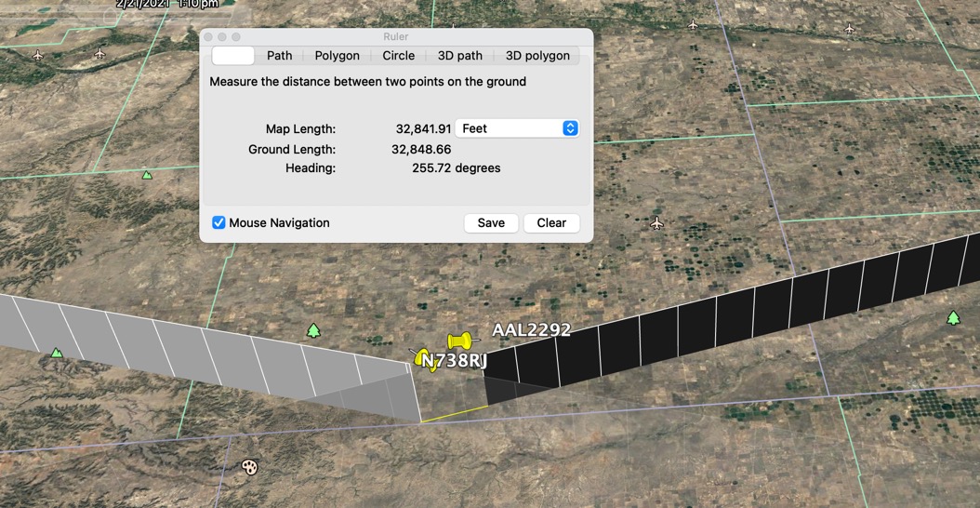Open the Feet units dropdown
980x508 pixels.
tap(517, 128)
